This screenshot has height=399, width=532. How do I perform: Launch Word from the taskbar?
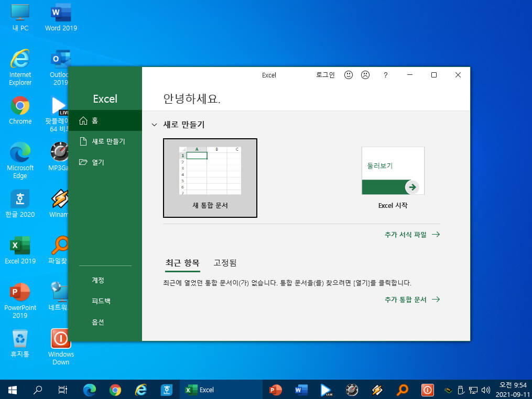(x=301, y=390)
